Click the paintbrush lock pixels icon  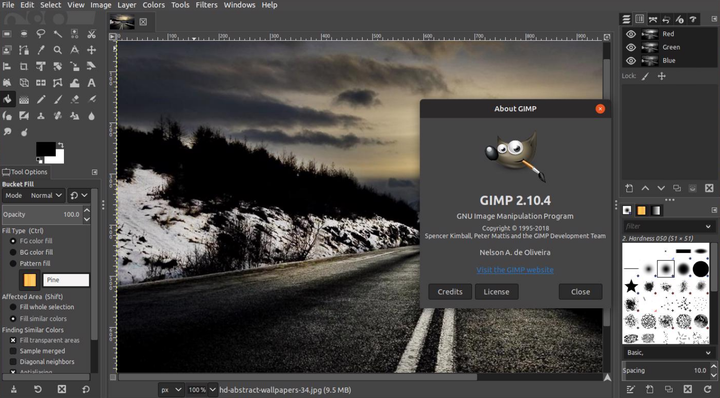click(645, 76)
